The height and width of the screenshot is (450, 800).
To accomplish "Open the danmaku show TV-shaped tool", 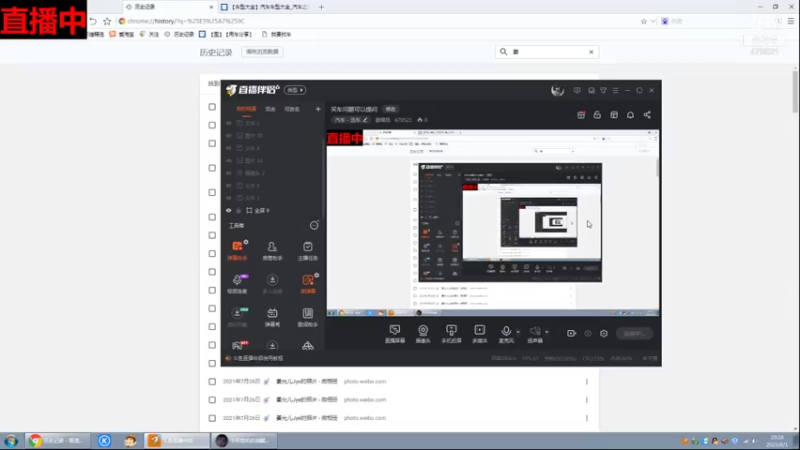I will [272, 317].
